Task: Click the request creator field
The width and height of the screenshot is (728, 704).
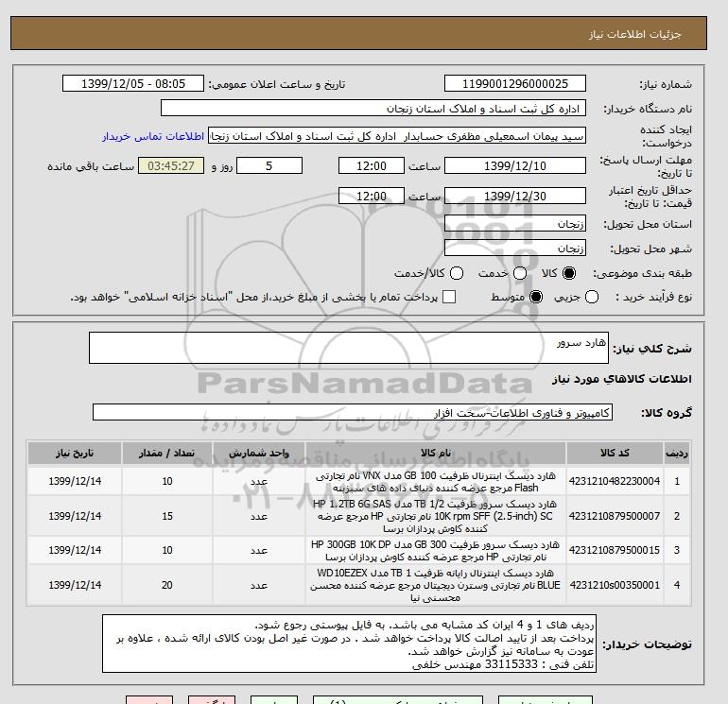Action: point(397,136)
